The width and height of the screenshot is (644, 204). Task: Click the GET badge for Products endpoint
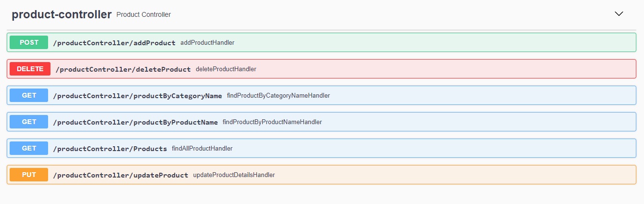click(29, 148)
